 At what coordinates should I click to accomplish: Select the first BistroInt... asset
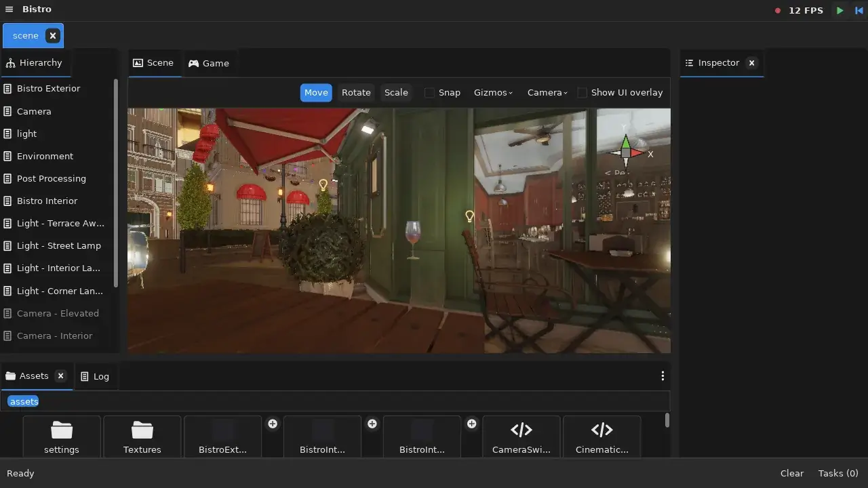coord(323,436)
